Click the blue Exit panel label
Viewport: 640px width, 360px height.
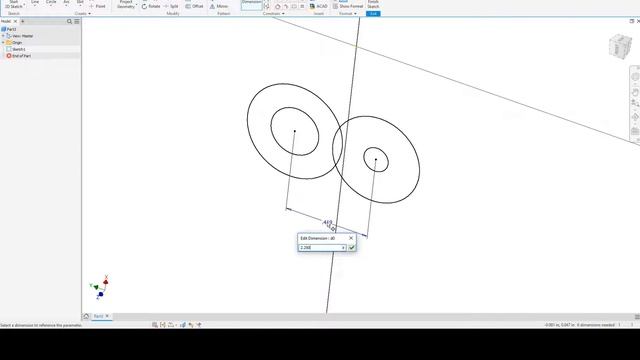click(x=373, y=14)
